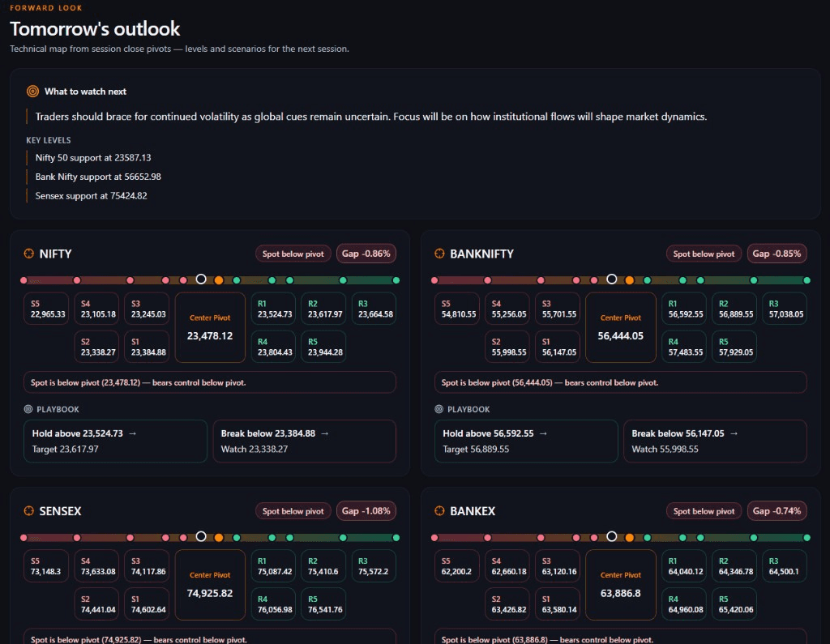This screenshot has width=830, height=644.
Task: Click BANKNIFTY R3 57,038.05 level
Action: [x=785, y=309]
